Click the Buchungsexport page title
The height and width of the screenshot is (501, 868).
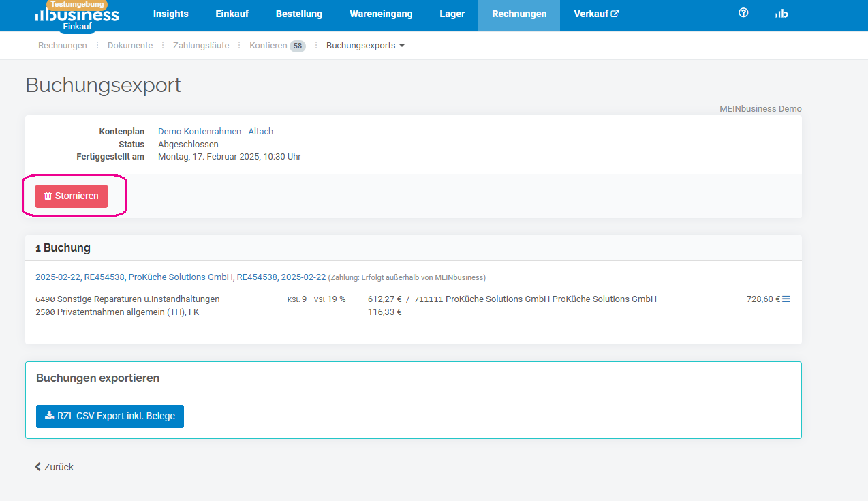coord(104,85)
